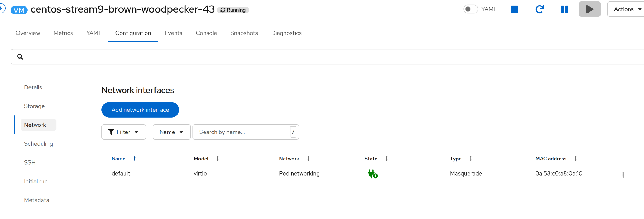644x219 pixels.
Task: Select Storage in the side navigation
Action: 34,106
